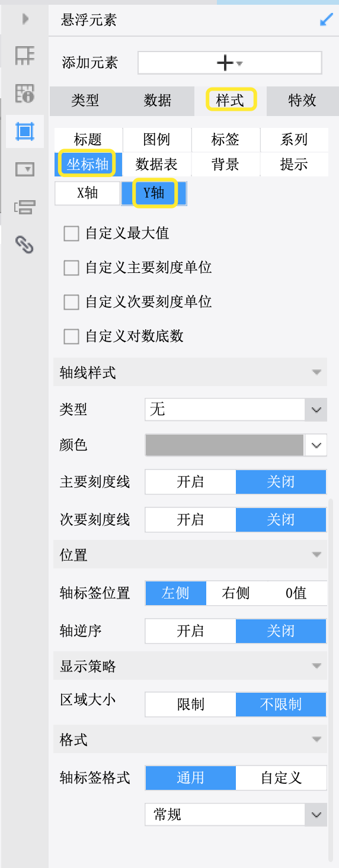
Task: Select the 图例 style tab
Action: 156,140
